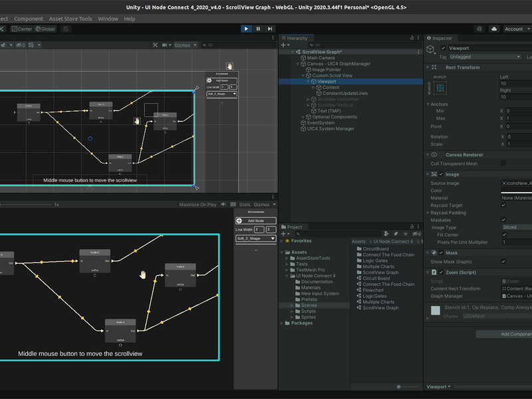Open the Cloud services icon
Image resolution: width=532 pixels, height=399 pixels.
pyautogui.click(x=494, y=29)
